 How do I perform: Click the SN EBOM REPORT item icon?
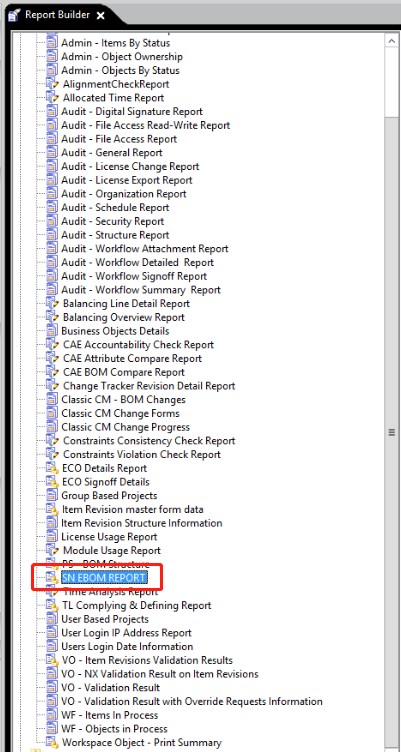tap(52, 578)
